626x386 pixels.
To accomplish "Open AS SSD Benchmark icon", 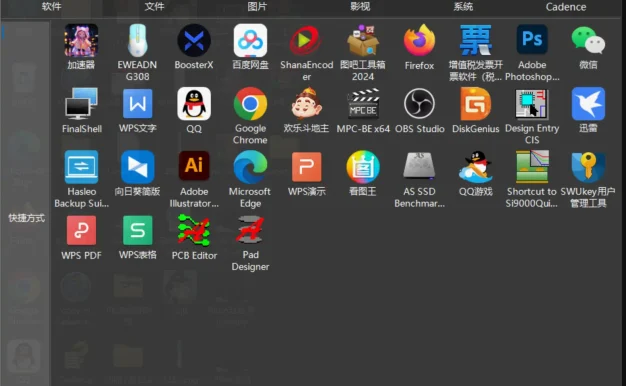I will 419,166.
